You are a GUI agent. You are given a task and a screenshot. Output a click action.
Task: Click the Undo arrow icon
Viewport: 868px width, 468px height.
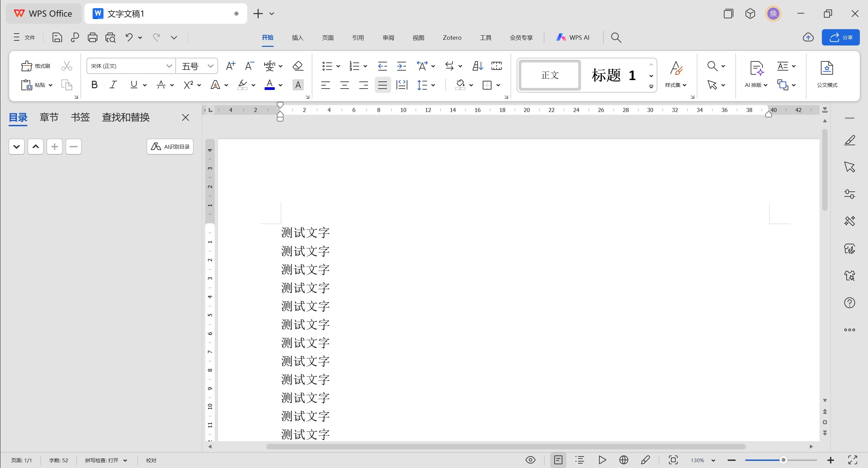(x=129, y=37)
